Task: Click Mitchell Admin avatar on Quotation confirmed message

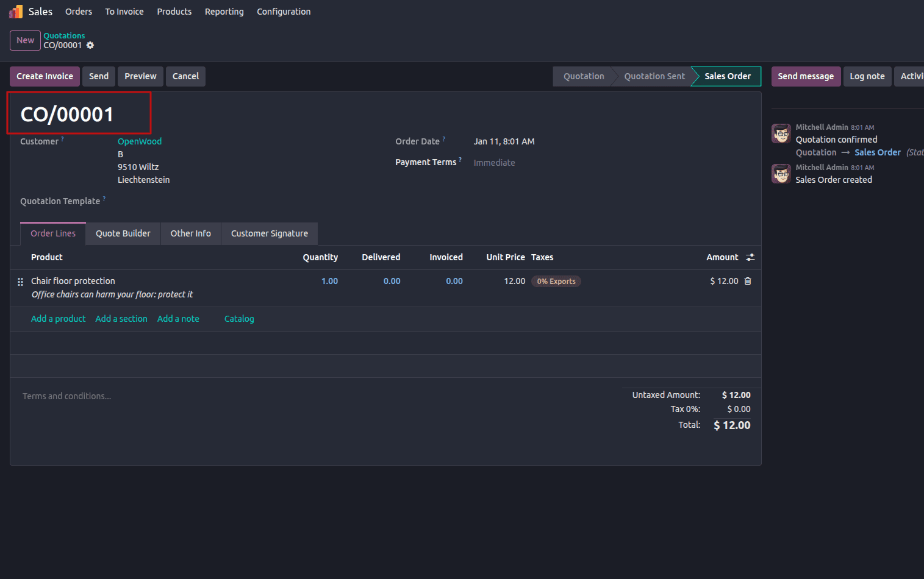Action: tap(781, 133)
